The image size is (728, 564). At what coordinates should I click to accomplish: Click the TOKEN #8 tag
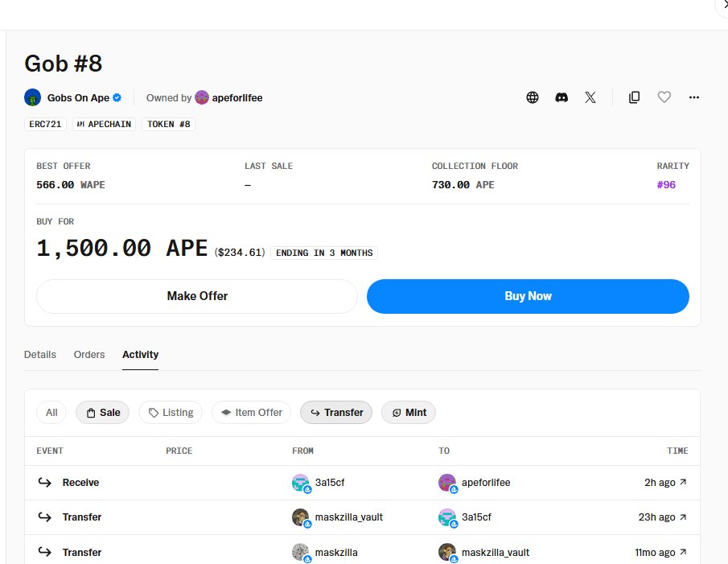169,124
